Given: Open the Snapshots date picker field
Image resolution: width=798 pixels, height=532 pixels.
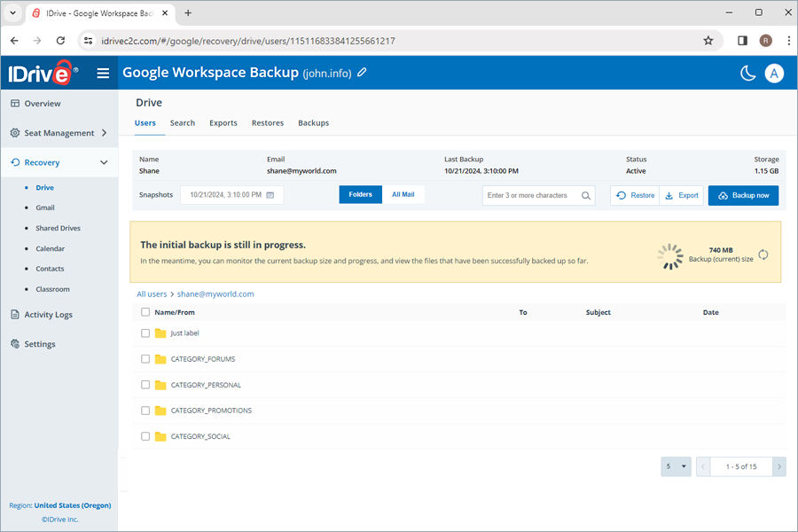Looking at the screenshot, I should [x=232, y=195].
